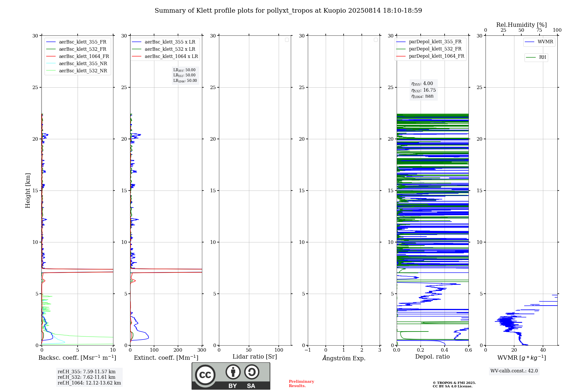
Task: Click the Creative Commons CC icon
Action: pos(205,375)
